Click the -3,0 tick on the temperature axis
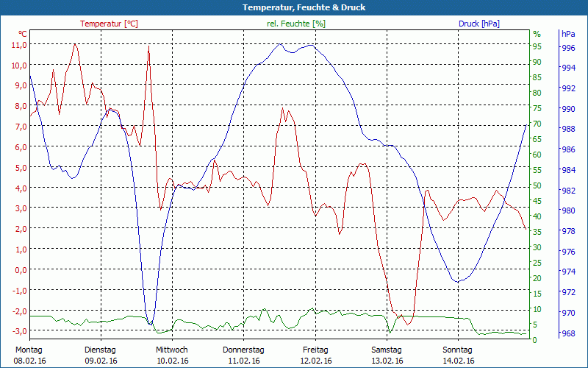 pyautogui.click(x=19, y=331)
